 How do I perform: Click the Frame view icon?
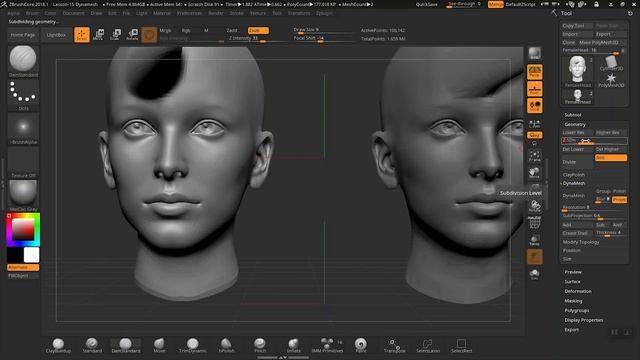[x=534, y=156]
